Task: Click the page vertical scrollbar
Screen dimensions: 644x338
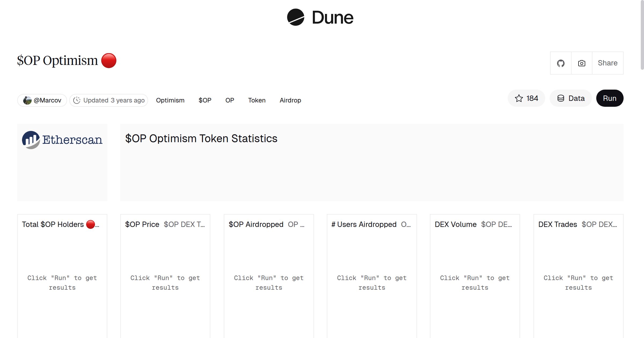Action: (x=642, y=35)
